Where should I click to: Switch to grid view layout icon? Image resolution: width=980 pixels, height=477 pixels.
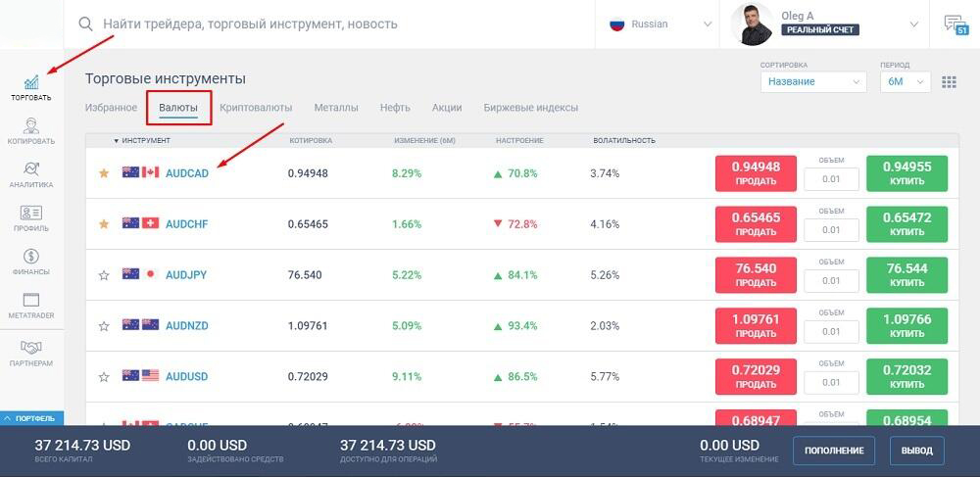pyautogui.click(x=949, y=82)
